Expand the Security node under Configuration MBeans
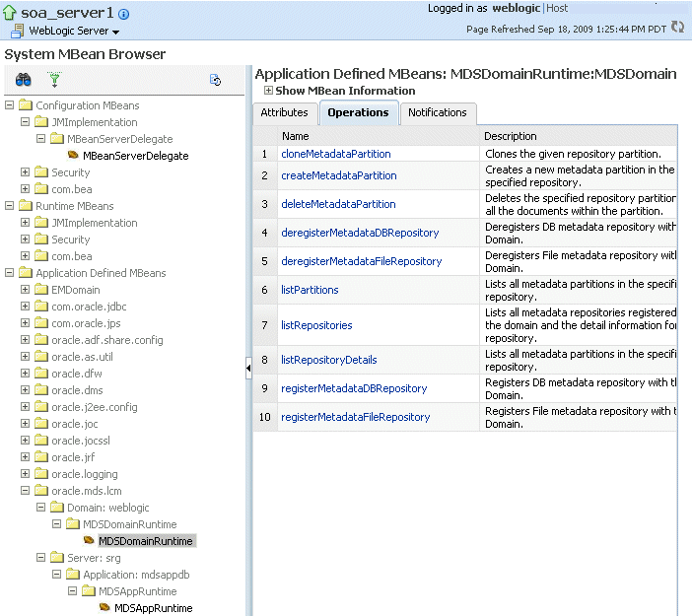The image size is (692, 616). [26, 172]
